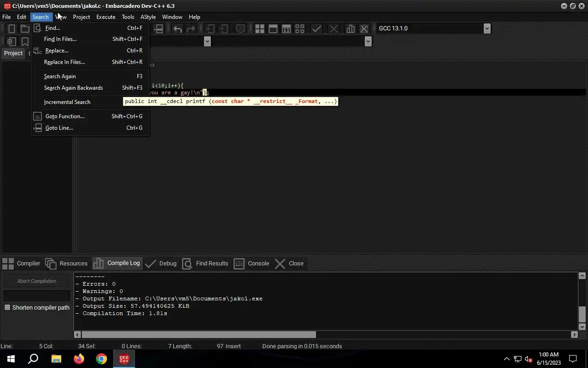Choose Goto Function... menu entry

(x=90, y=116)
